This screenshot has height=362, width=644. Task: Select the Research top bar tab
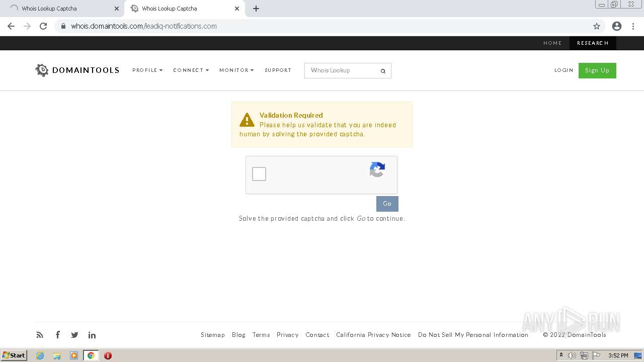(x=593, y=43)
